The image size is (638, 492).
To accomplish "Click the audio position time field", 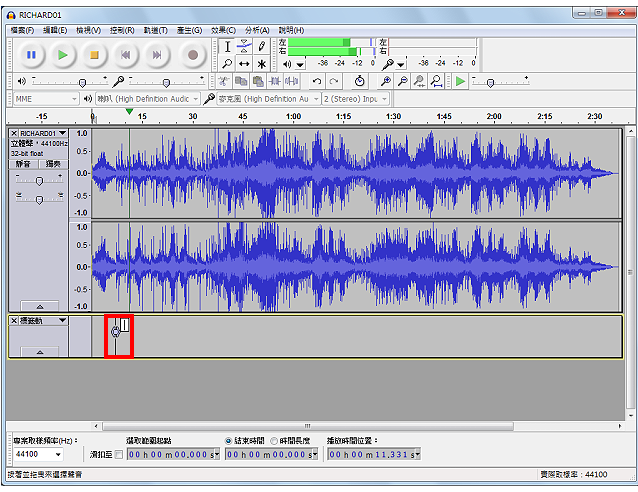I will click(374, 455).
